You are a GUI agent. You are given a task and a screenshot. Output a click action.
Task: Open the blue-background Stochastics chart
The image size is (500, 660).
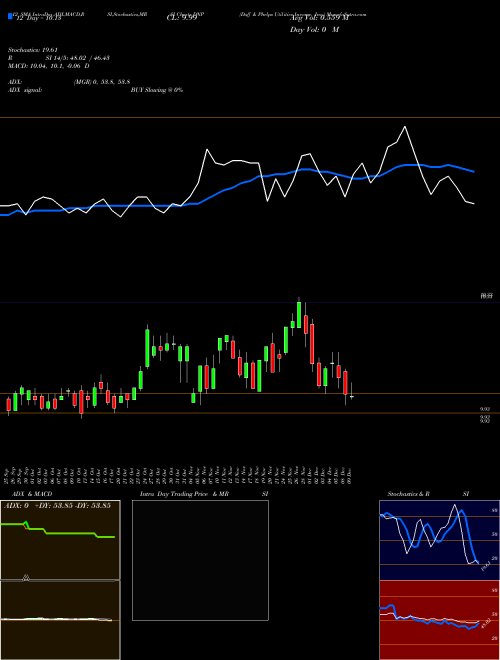point(439,540)
